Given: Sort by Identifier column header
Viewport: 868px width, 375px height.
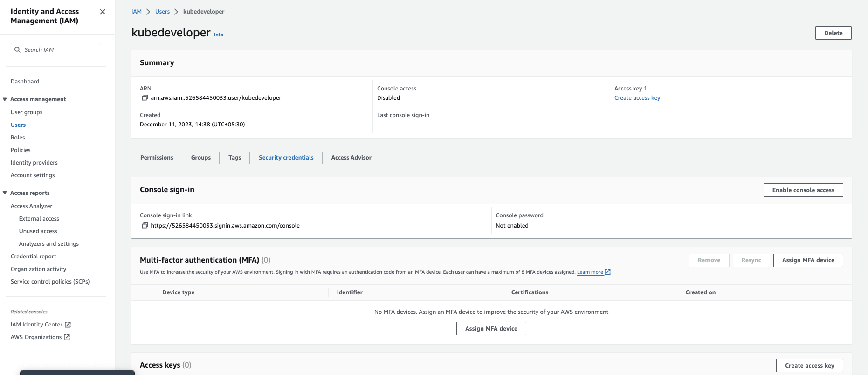Looking at the screenshot, I should point(350,292).
